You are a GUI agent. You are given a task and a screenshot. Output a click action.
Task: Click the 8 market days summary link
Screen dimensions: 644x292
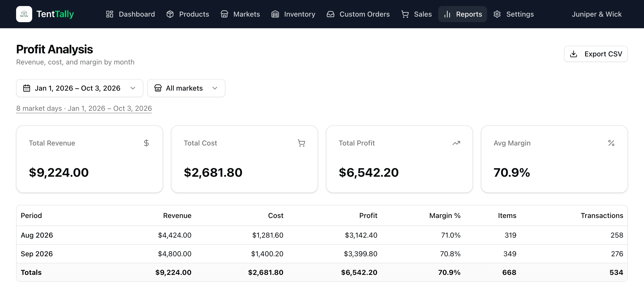[84, 108]
